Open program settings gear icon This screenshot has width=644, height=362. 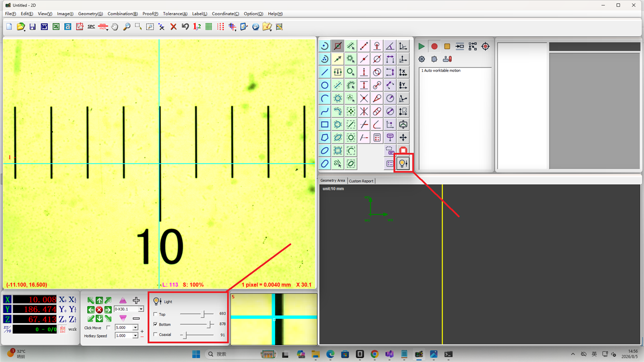[x=422, y=59]
